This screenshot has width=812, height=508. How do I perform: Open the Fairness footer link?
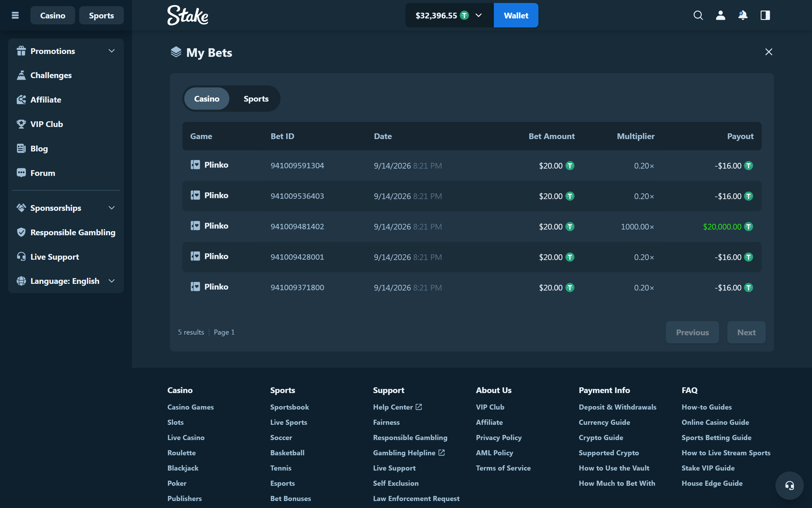pyautogui.click(x=386, y=422)
